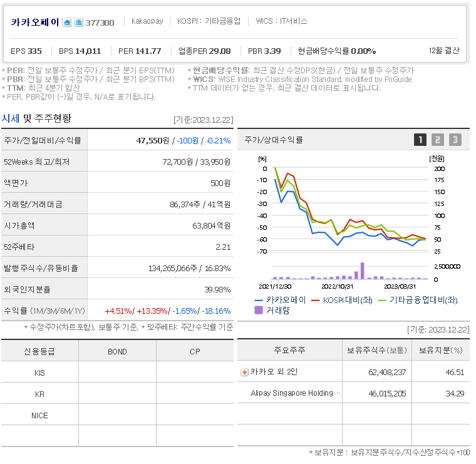The image size is (476, 464).
Task: Click the +13.35% three-month return
Action: (x=152, y=311)
